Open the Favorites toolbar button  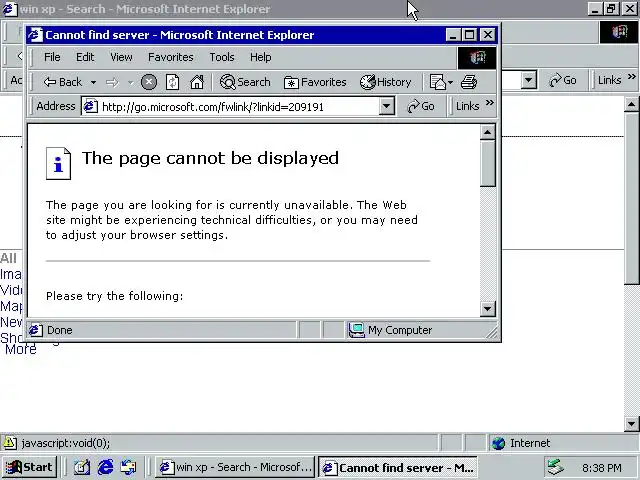(x=315, y=82)
